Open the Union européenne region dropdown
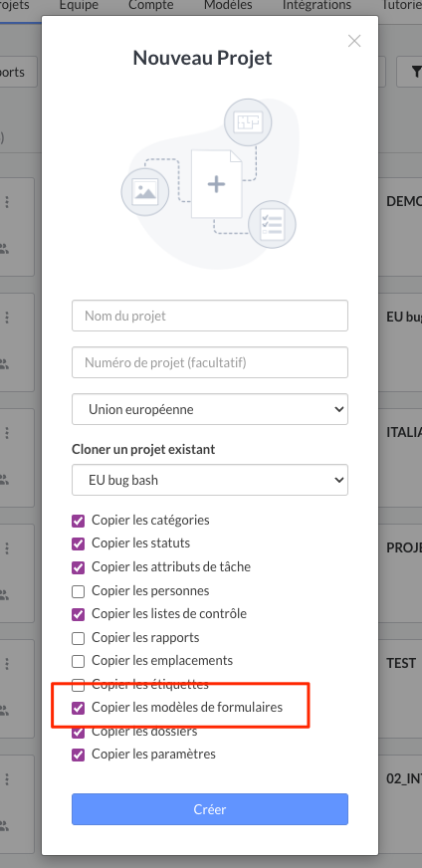Screen dimensions: 422x868 tap(210, 410)
